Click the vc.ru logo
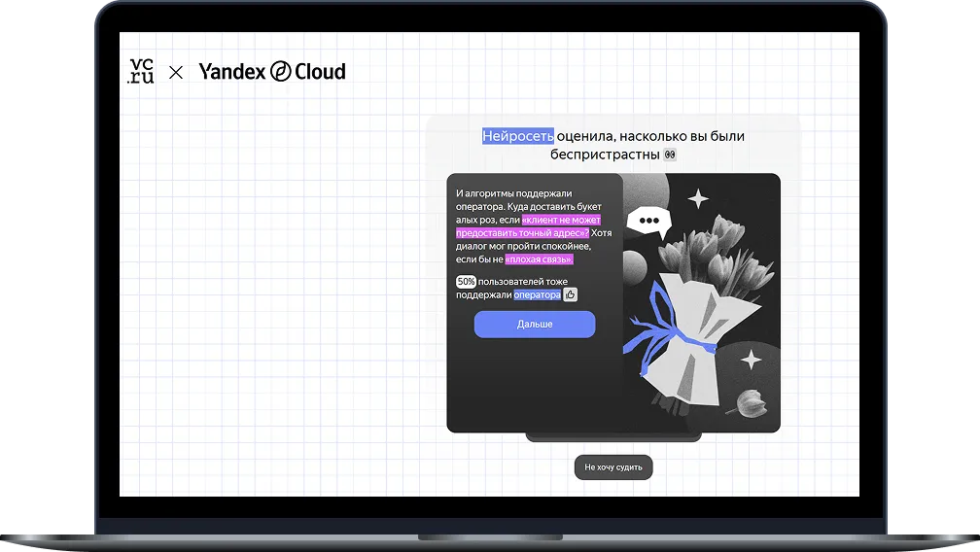This screenshot has width=980, height=552. (x=141, y=71)
